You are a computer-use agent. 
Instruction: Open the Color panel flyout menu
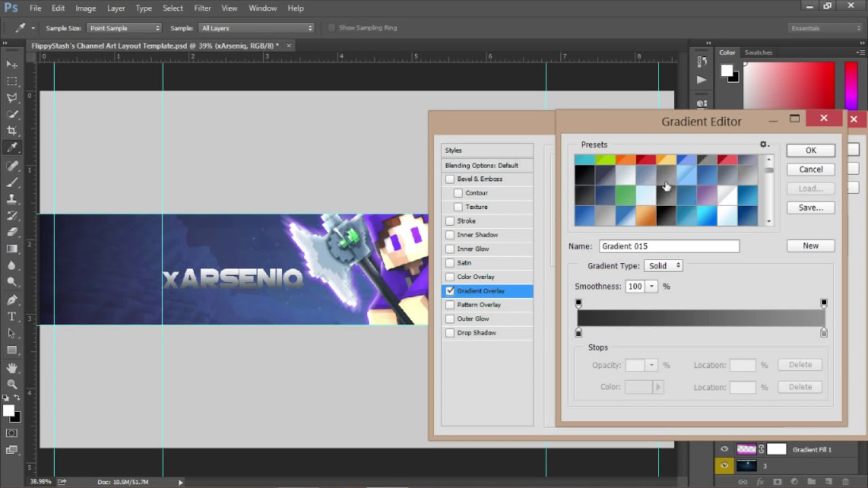click(861, 52)
